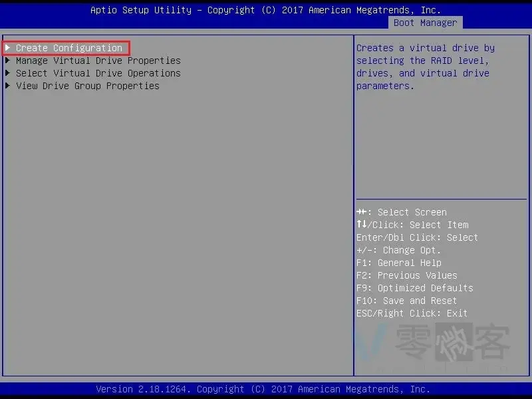The width and height of the screenshot is (532, 399).
Task: Click F2: Previous Values in the legend
Action: [x=406, y=275]
